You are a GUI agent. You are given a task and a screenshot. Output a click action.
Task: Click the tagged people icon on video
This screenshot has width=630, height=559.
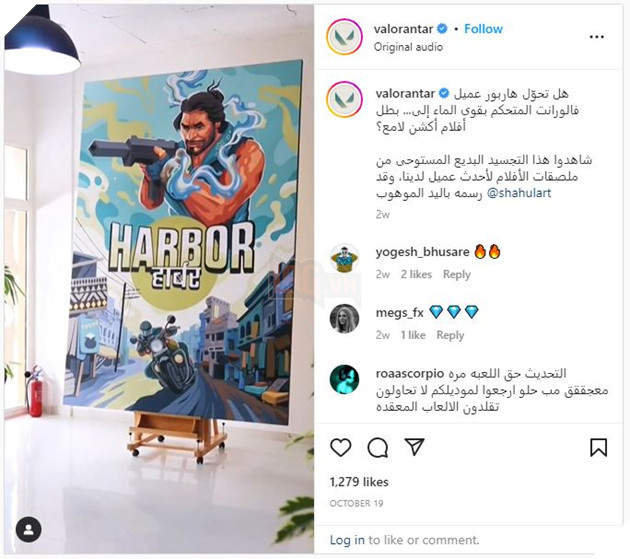click(29, 529)
